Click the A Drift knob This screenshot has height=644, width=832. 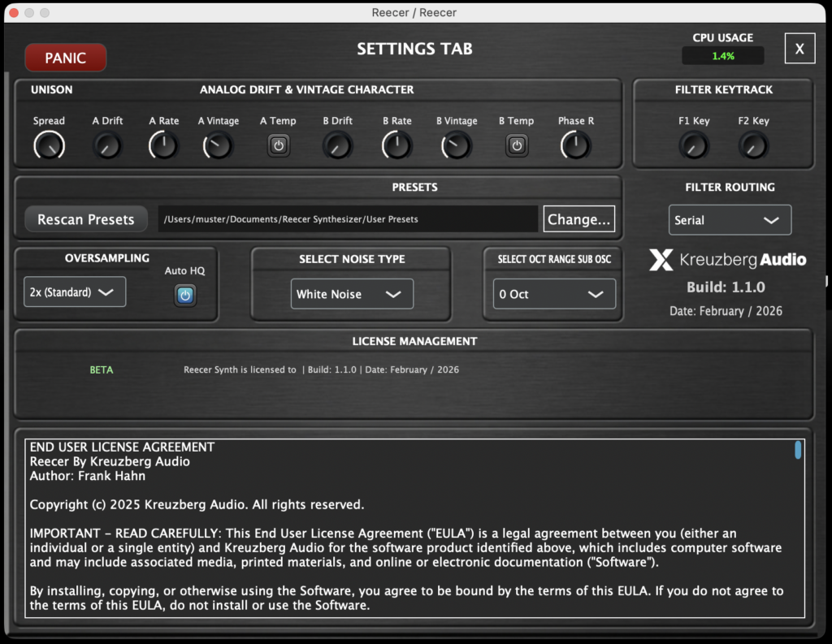tap(107, 146)
